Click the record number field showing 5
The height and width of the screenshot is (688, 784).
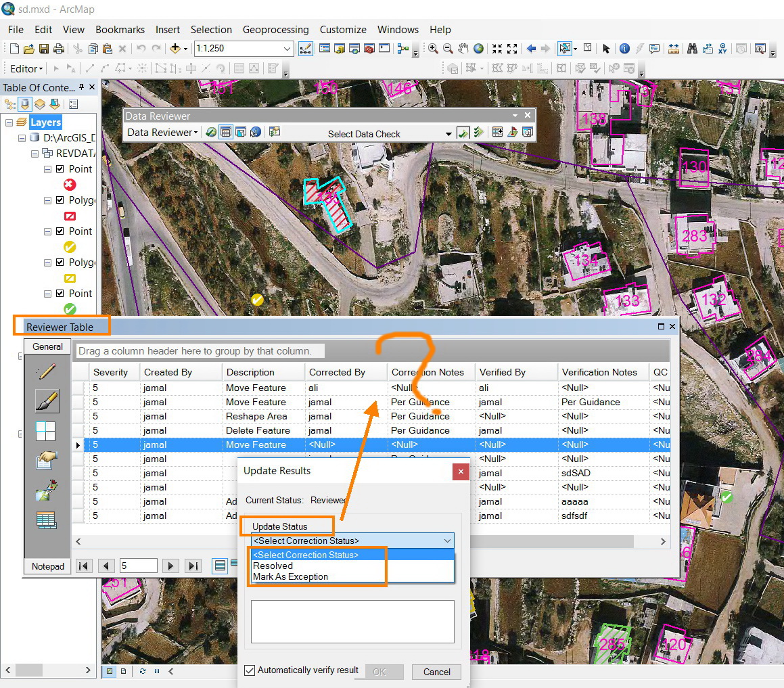point(138,566)
